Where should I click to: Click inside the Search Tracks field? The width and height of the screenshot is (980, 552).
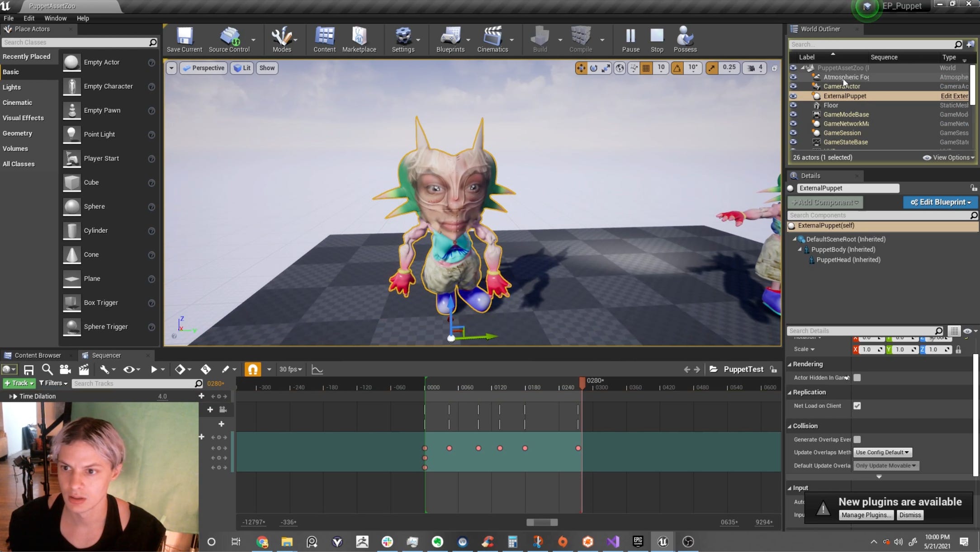(136, 383)
